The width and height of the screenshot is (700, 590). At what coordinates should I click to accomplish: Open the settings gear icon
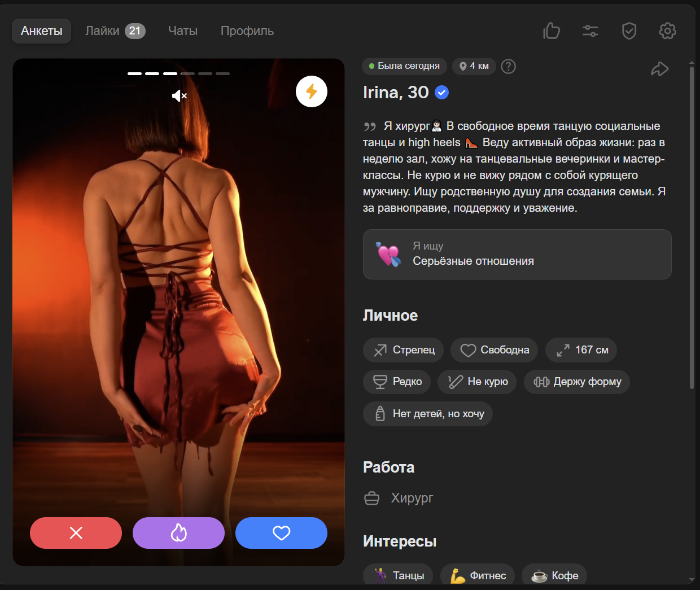[x=667, y=30]
